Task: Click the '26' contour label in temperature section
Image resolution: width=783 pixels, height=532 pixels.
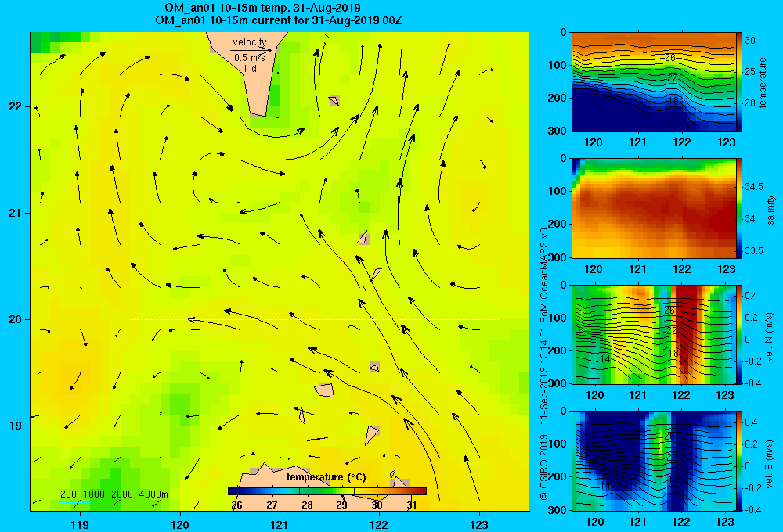Action: tap(670, 58)
